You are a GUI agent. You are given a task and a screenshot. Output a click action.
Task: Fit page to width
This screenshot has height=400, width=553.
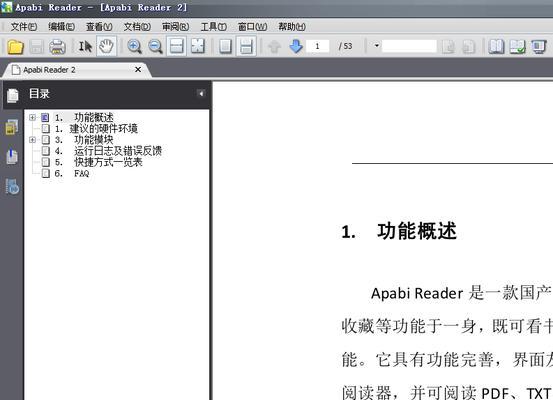[x=176, y=47]
